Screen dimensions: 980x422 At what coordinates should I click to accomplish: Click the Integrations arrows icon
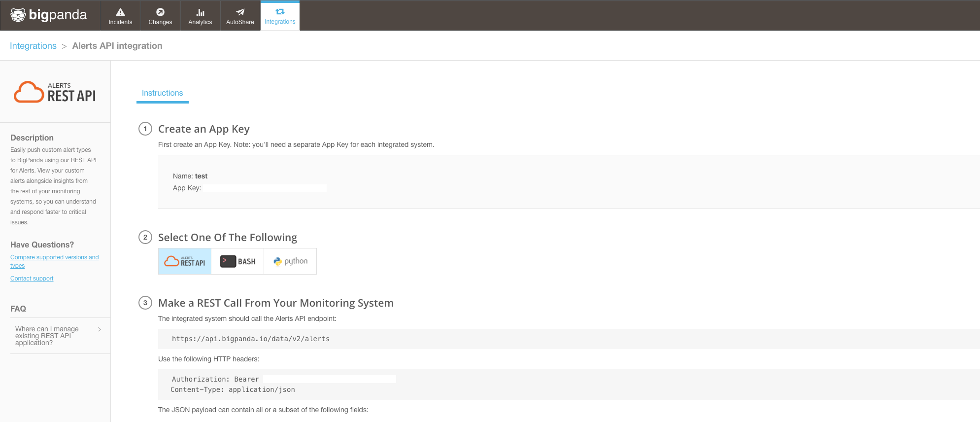pos(280,12)
